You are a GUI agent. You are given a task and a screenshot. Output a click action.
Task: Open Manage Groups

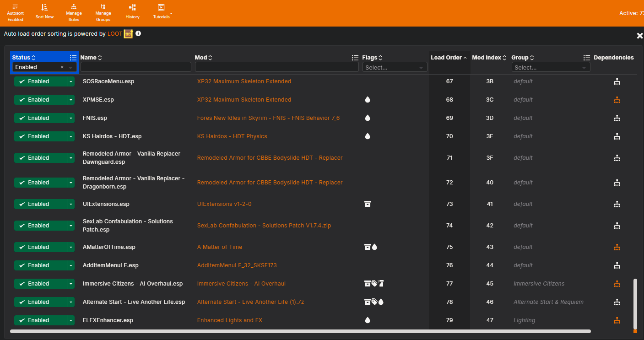pos(103,13)
